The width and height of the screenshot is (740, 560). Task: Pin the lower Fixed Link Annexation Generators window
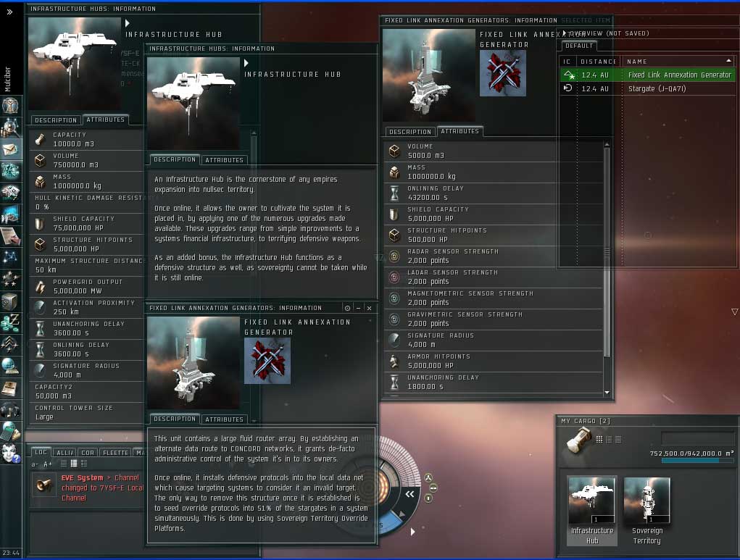pos(347,308)
